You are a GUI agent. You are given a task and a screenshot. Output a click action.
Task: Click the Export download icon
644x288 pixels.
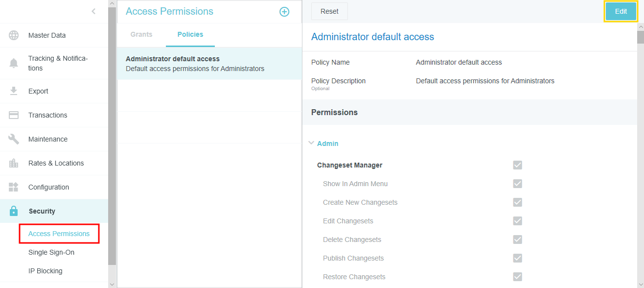[14, 91]
